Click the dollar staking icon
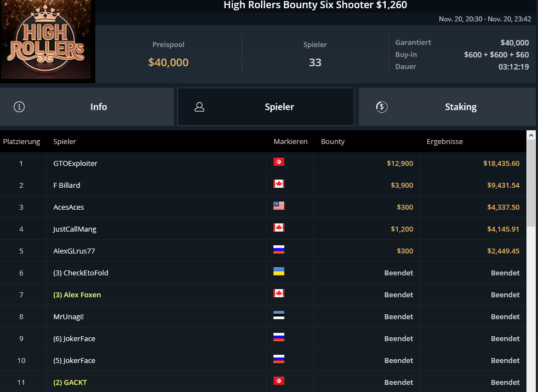538x392 pixels. point(381,107)
